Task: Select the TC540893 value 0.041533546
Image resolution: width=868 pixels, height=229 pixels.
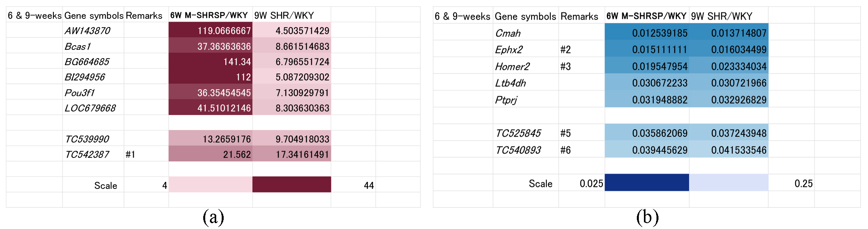Action: 728,150
